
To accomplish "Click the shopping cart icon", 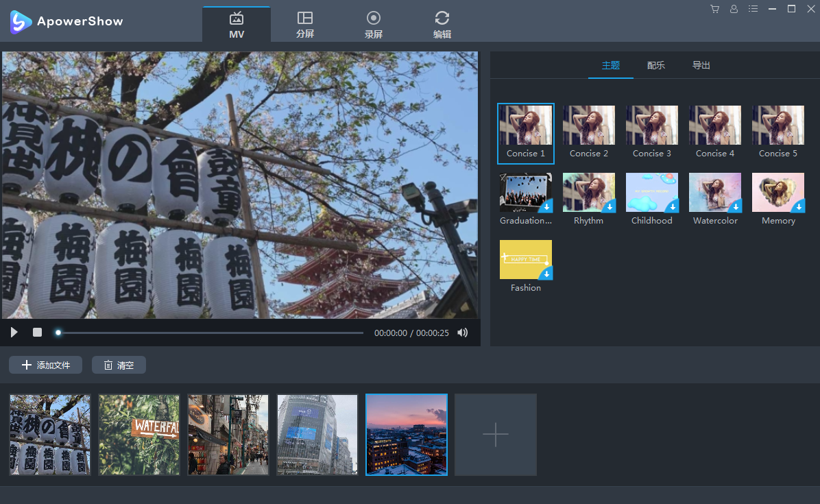I will pyautogui.click(x=715, y=9).
